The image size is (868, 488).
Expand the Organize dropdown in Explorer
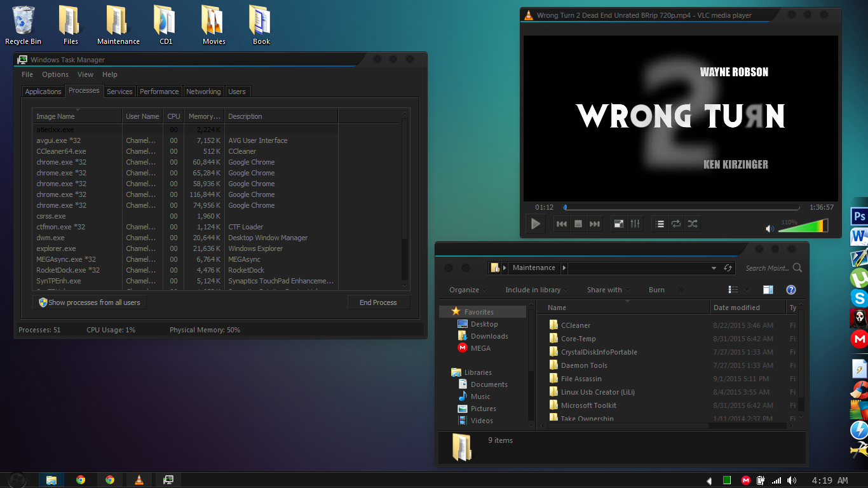468,290
